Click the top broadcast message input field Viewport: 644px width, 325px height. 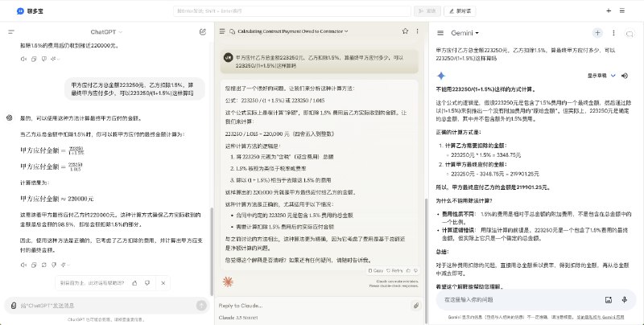point(292,11)
